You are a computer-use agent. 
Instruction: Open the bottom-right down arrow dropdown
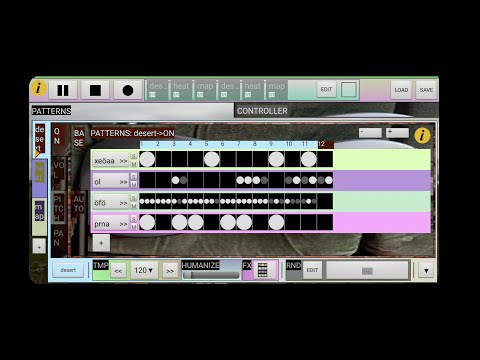[x=426, y=271]
